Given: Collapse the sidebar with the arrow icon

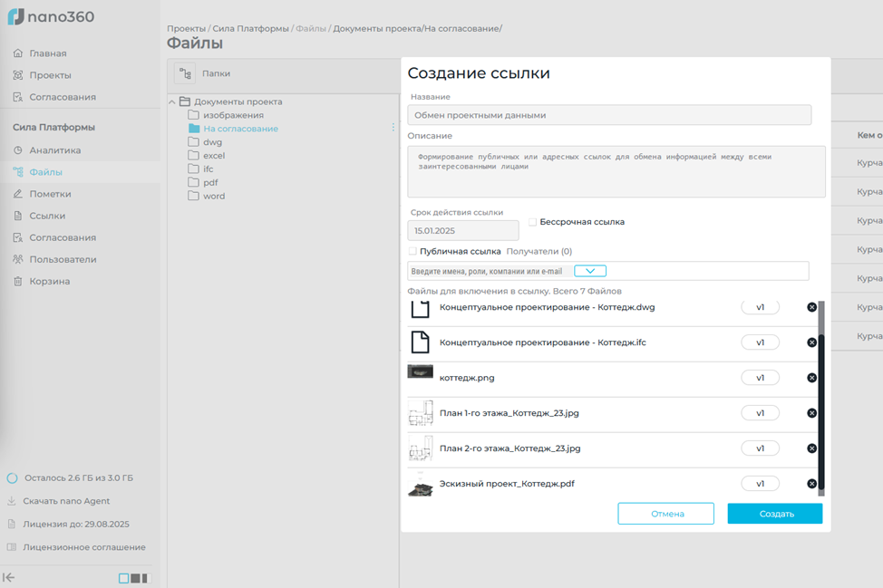Looking at the screenshot, I should [10, 577].
